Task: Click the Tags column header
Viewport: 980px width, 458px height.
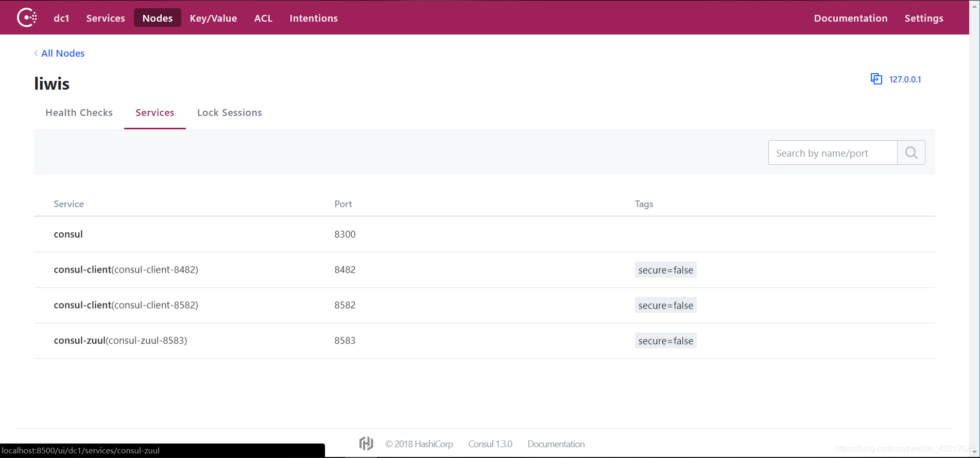Action: 644,204
